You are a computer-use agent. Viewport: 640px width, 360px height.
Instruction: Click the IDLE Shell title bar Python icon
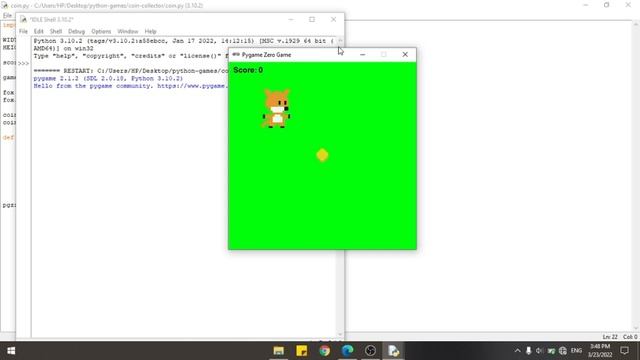pyautogui.click(x=23, y=19)
